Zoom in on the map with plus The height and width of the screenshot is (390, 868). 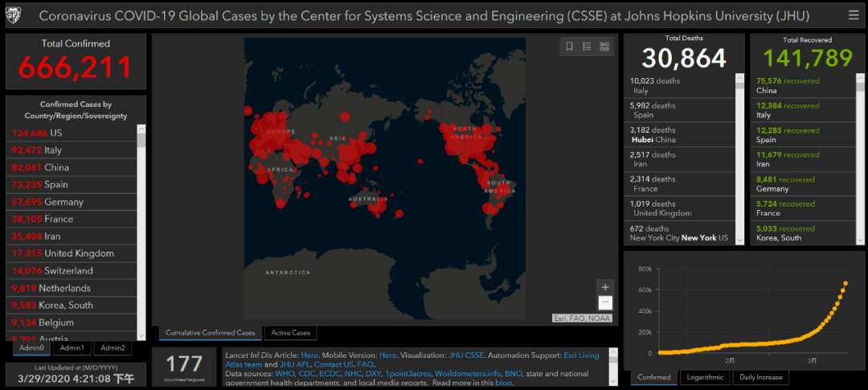pos(605,288)
